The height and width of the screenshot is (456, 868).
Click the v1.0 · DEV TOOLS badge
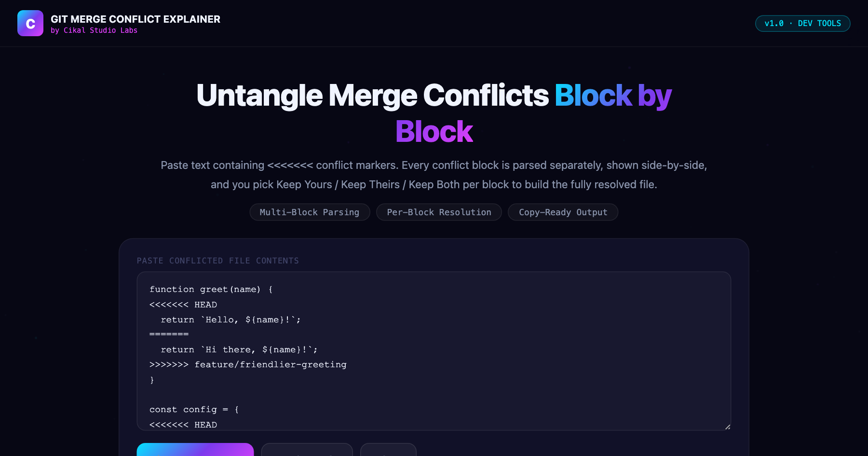pos(802,23)
